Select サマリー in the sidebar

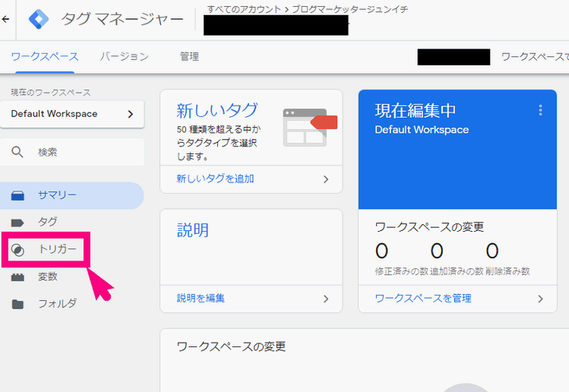pyautogui.click(x=72, y=195)
